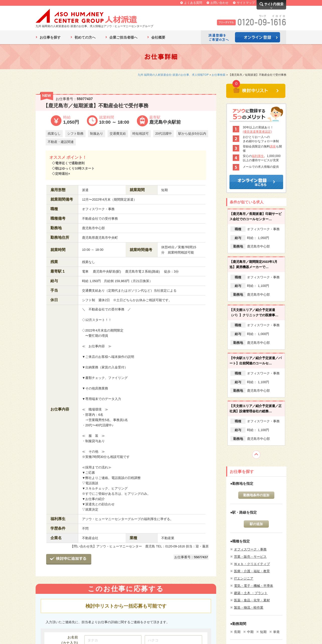Open 企業ご担当者様へ menu
The height and width of the screenshot is (644, 322).
pyautogui.click(x=121, y=37)
